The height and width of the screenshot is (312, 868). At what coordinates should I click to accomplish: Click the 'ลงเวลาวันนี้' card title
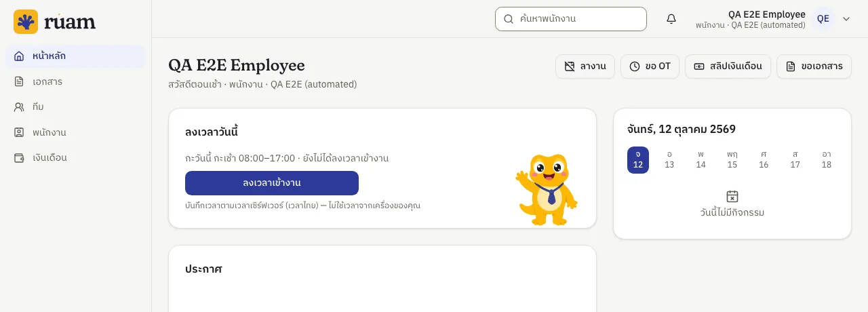(x=212, y=132)
